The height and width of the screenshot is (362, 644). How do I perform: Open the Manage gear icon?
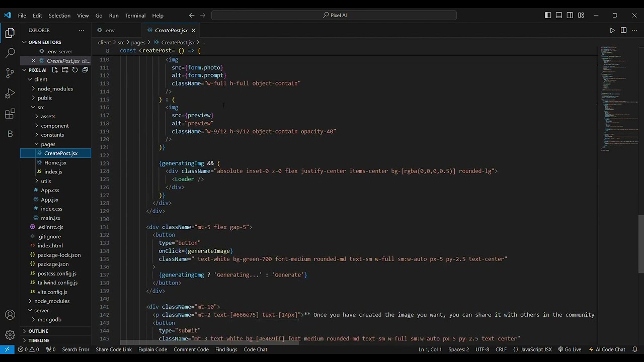[x=10, y=335]
